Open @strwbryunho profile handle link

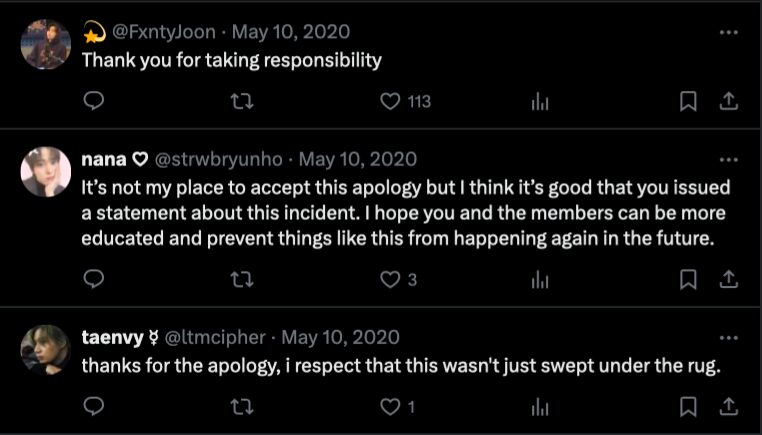220,159
